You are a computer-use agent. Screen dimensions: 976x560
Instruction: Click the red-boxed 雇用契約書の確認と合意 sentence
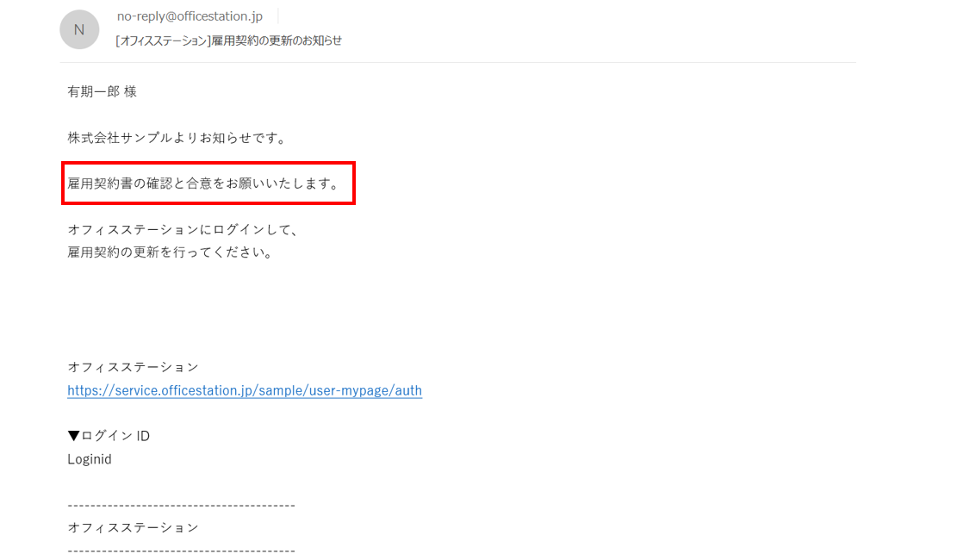click(203, 184)
